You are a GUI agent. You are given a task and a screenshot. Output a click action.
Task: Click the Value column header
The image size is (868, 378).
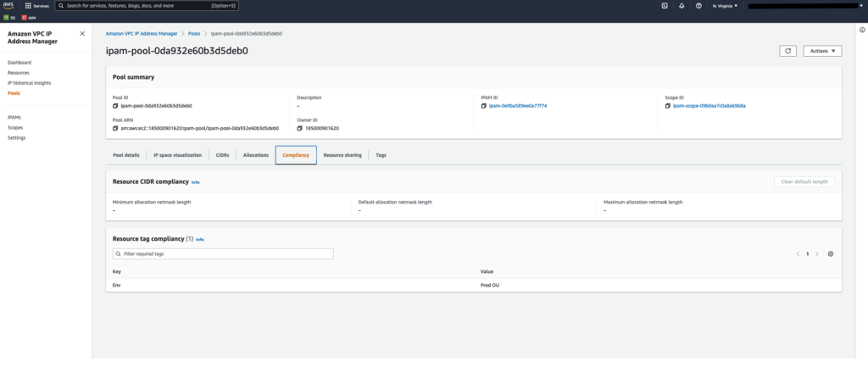click(487, 272)
